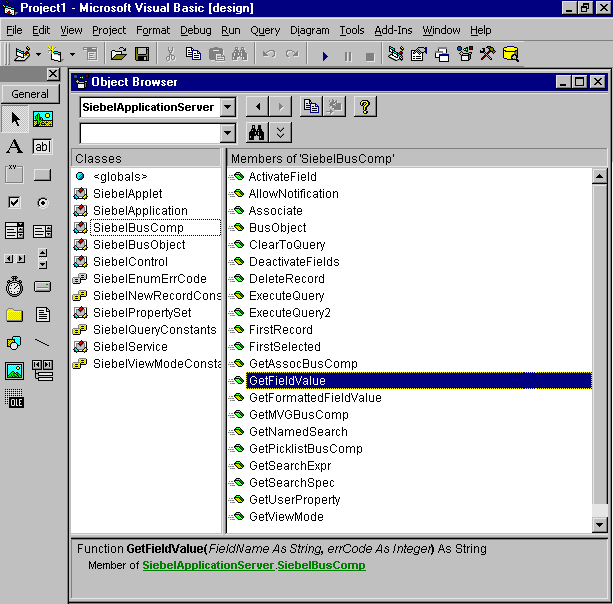
Task: Click the Paste icon in main toolbar
Action: (216, 54)
